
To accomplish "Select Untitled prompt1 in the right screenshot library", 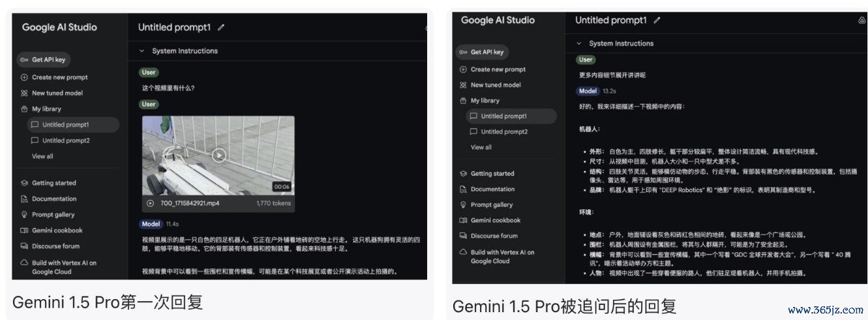I will click(511, 116).
